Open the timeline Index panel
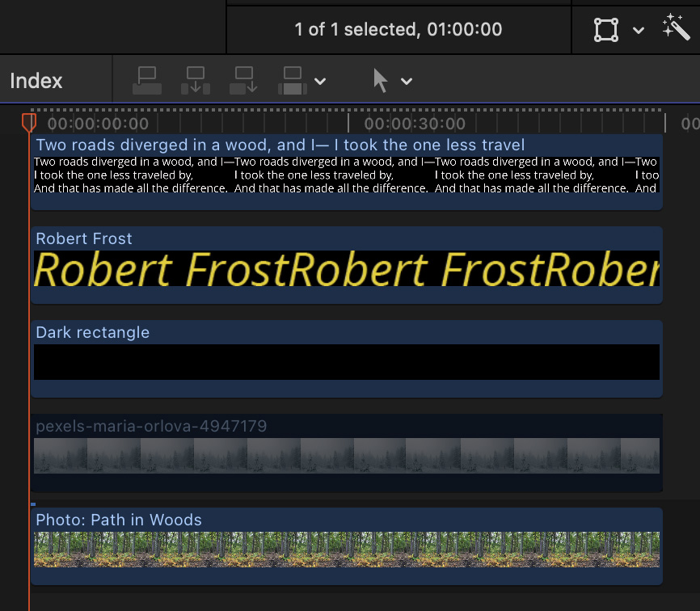 pyautogui.click(x=36, y=81)
